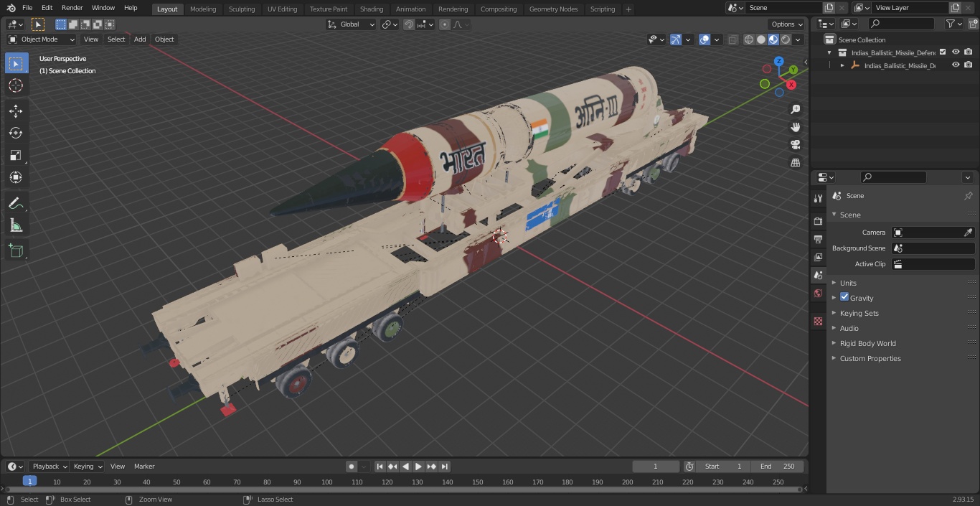Image resolution: width=980 pixels, height=506 pixels.
Task: Toggle proportional editing button
Action: click(445, 24)
